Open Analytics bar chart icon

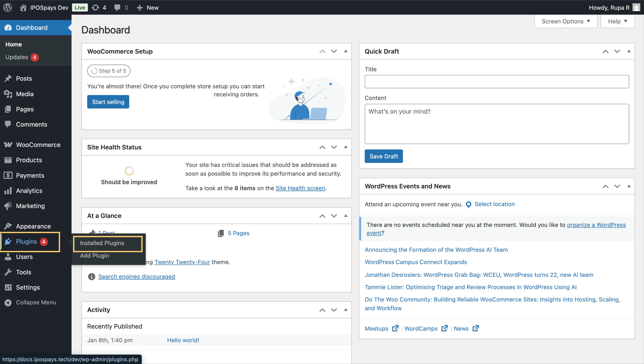8,191
